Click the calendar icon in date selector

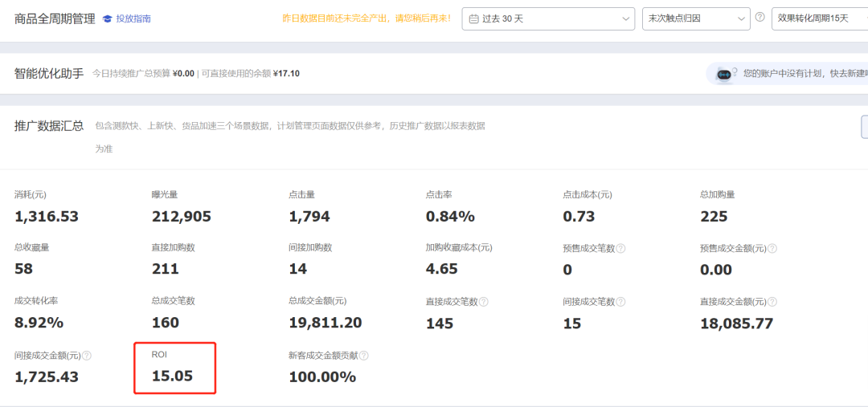click(473, 18)
